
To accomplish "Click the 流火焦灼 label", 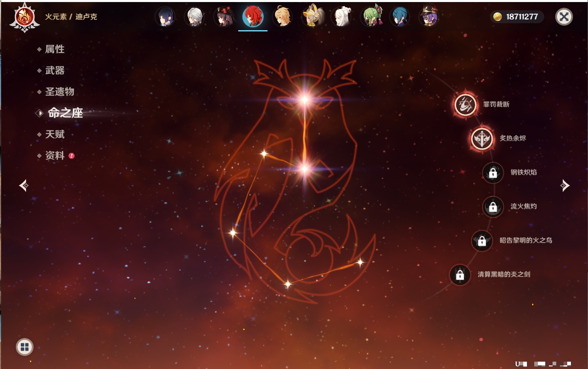I will [x=524, y=206].
